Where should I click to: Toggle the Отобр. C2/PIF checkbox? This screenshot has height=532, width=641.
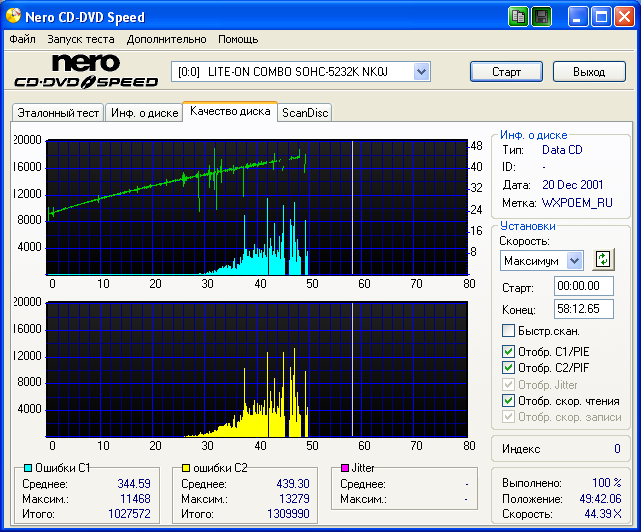click(x=508, y=367)
